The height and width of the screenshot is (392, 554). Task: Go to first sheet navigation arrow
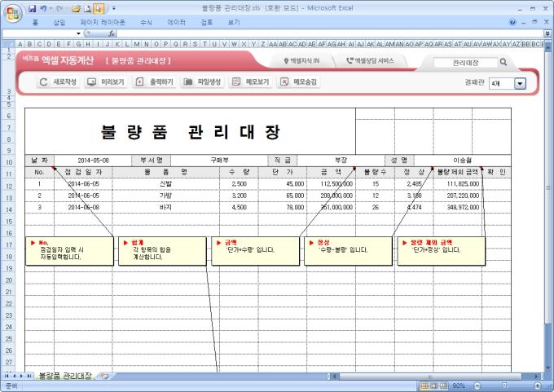7,376
